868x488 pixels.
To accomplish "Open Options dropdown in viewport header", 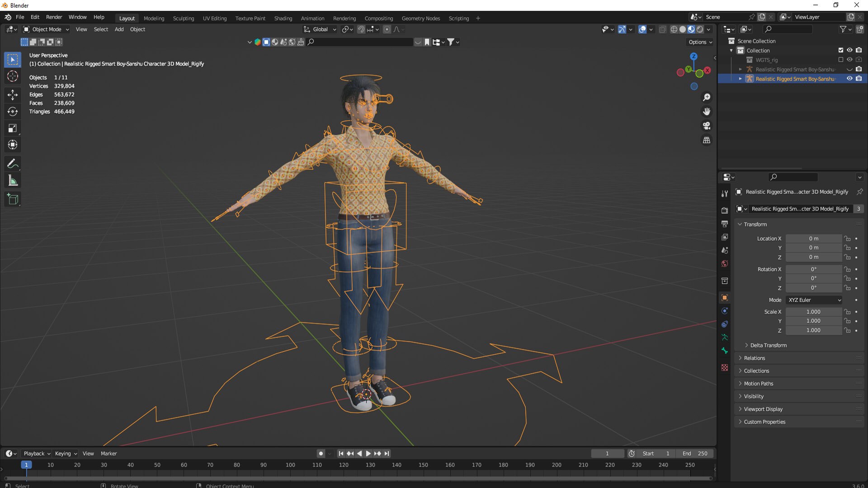I will pos(700,42).
